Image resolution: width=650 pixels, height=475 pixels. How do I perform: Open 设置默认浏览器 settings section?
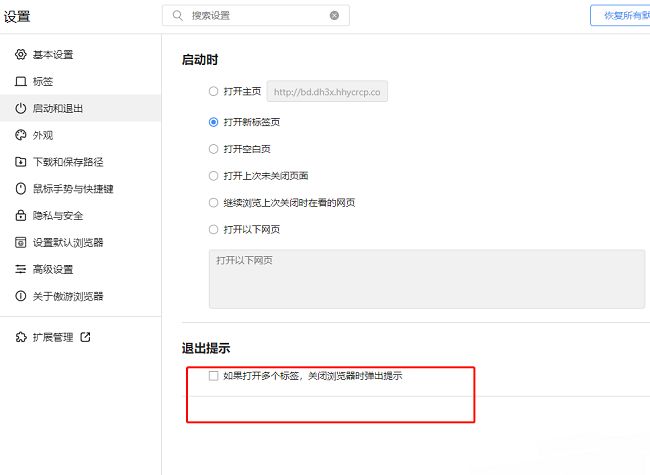67,242
